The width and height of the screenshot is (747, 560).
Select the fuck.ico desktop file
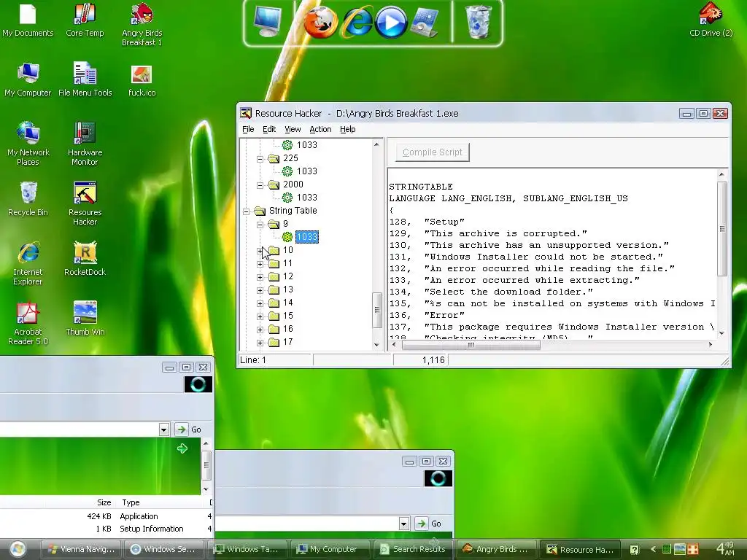142,80
